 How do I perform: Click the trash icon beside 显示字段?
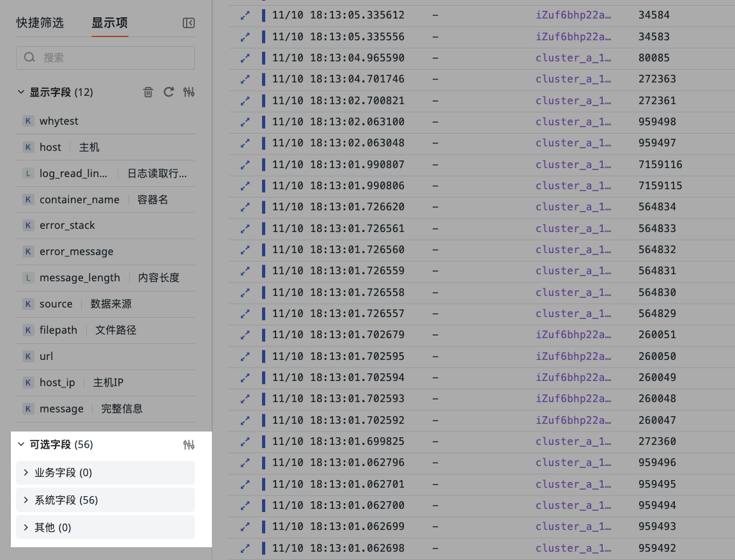point(148,92)
